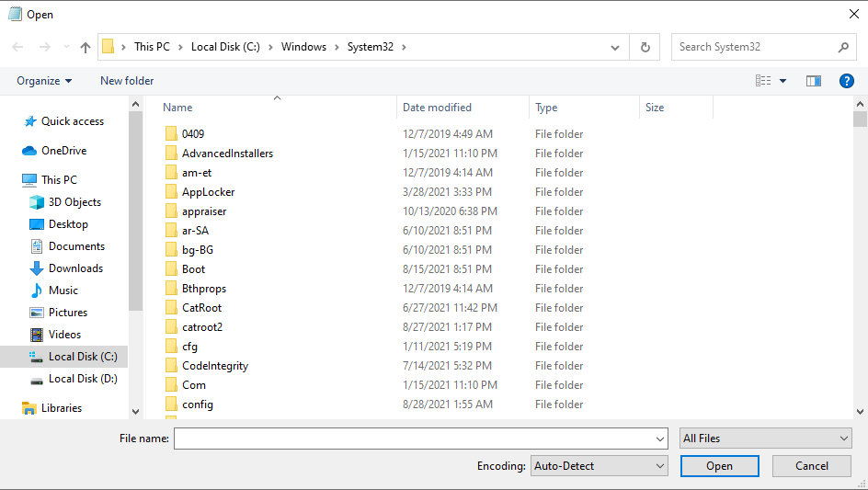The image size is (868, 490).
Task: Refresh the System32 folder listing
Action: pyautogui.click(x=645, y=47)
